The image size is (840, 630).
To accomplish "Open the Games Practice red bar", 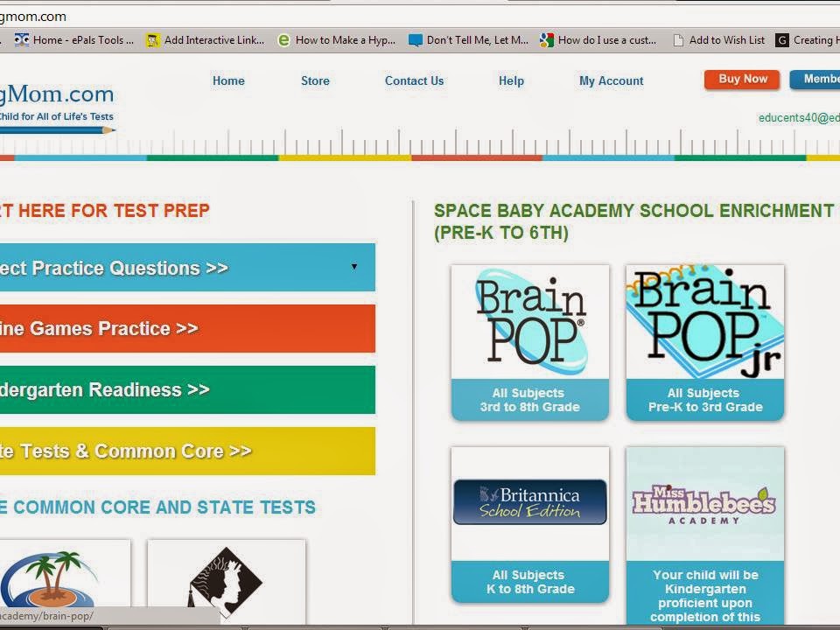I will point(187,328).
